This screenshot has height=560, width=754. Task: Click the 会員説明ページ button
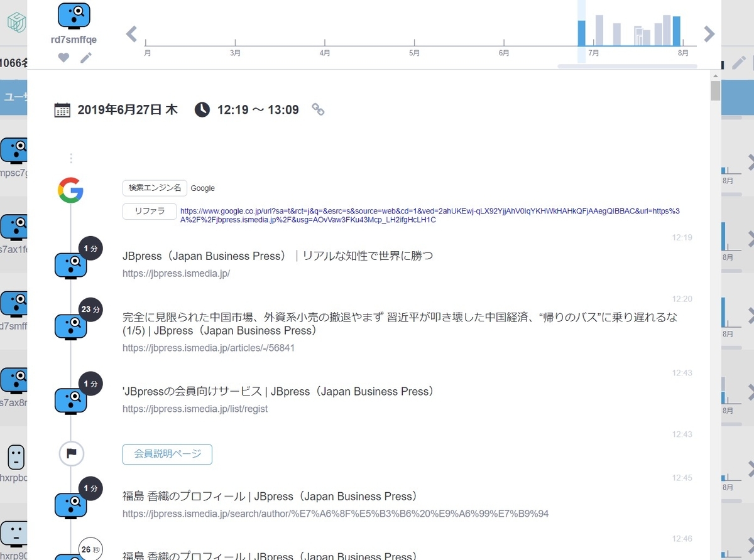167,454
